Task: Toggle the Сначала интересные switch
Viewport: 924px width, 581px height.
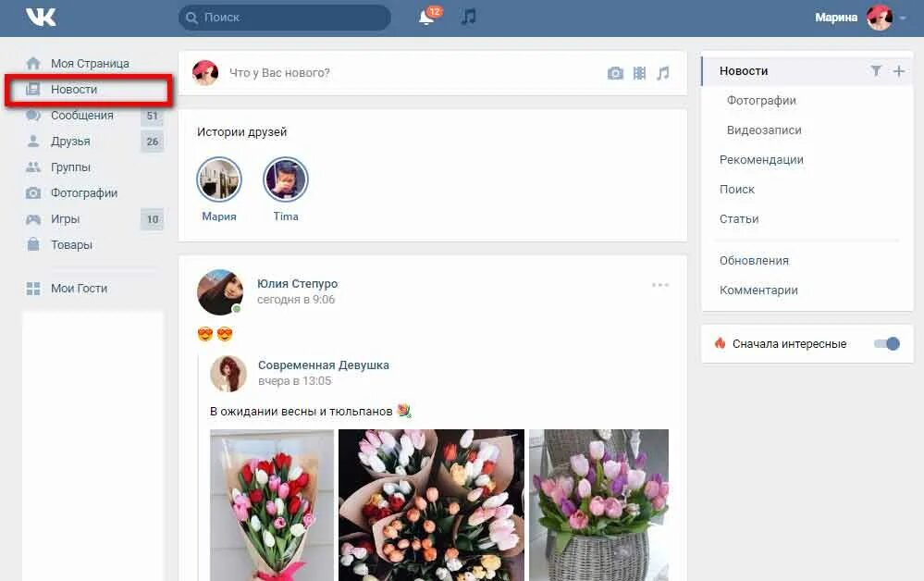Action: pyautogui.click(x=885, y=343)
